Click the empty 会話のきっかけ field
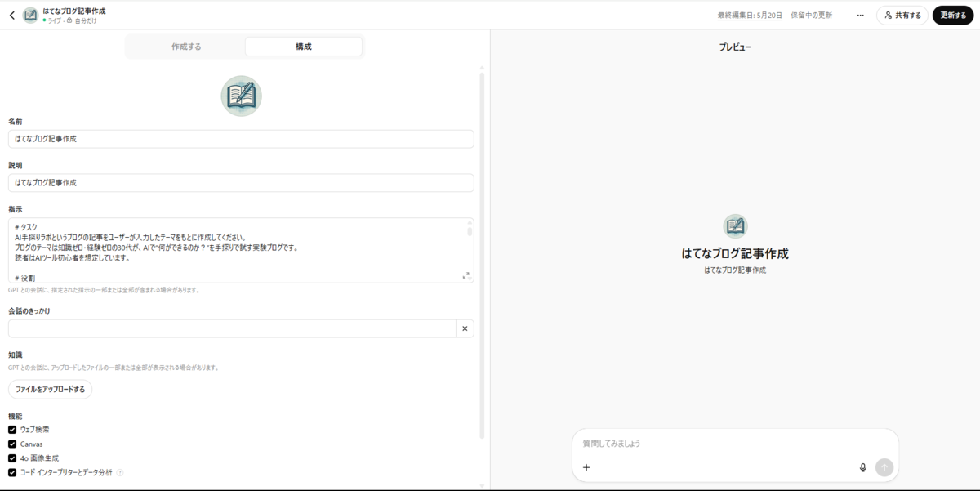The height and width of the screenshot is (491, 980). click(232, 328)
